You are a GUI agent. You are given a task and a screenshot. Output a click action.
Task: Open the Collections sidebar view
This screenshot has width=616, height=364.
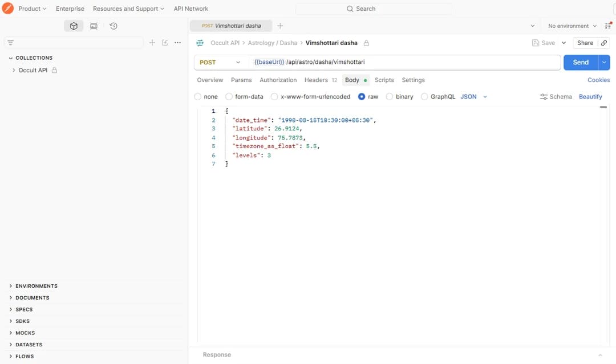pyautogui.click(x=74, y=26)
